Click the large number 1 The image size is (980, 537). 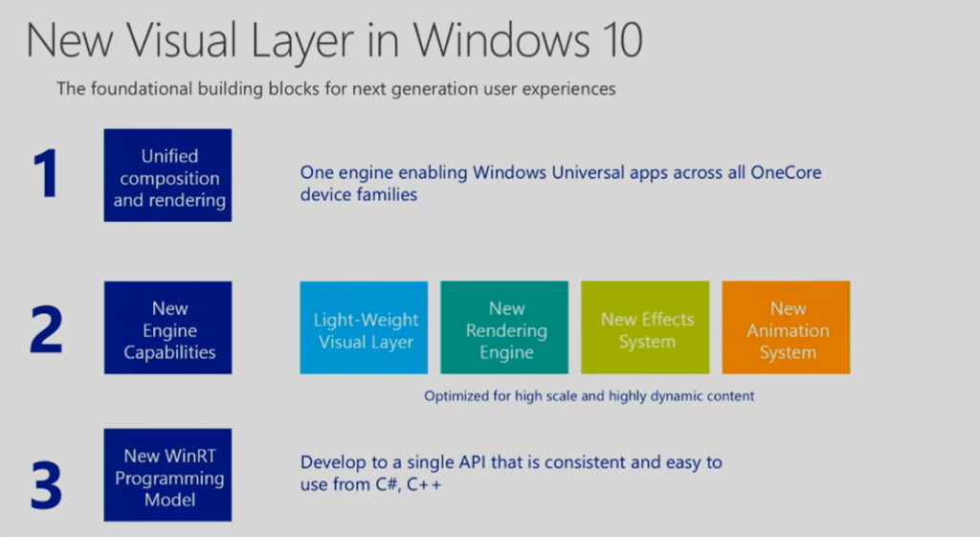[x=46, y=174]
